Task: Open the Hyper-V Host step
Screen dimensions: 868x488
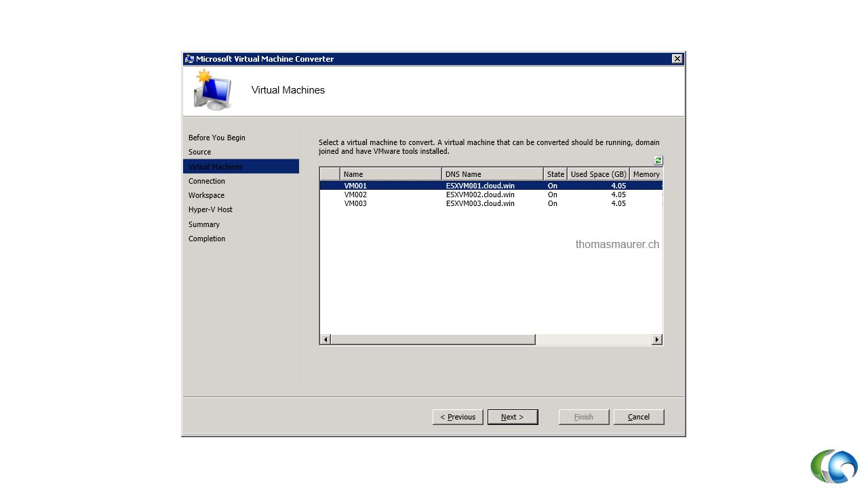Action: click(x=210, y=209)
